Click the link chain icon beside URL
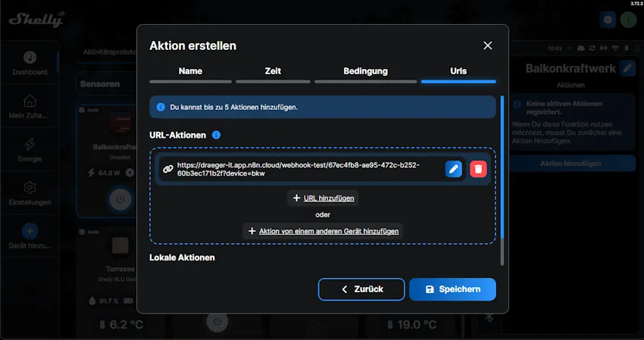This screenshot has height=340, width=644. tap(168, 169)
